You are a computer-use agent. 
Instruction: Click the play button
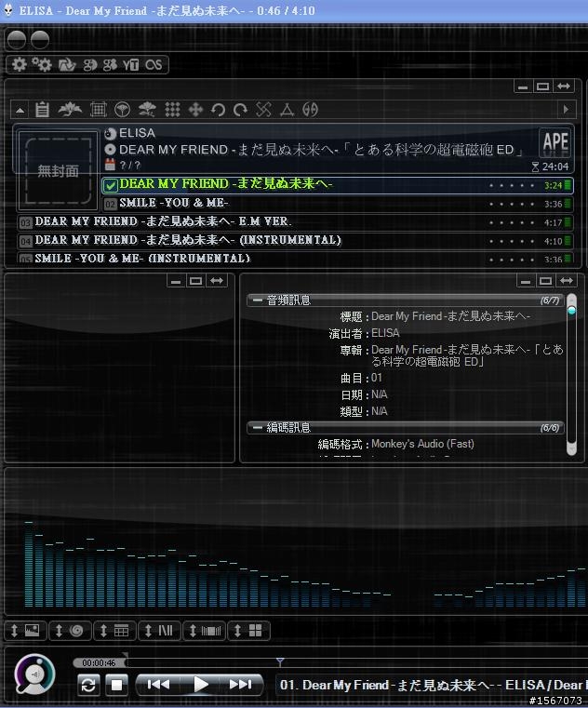(201, 685)
